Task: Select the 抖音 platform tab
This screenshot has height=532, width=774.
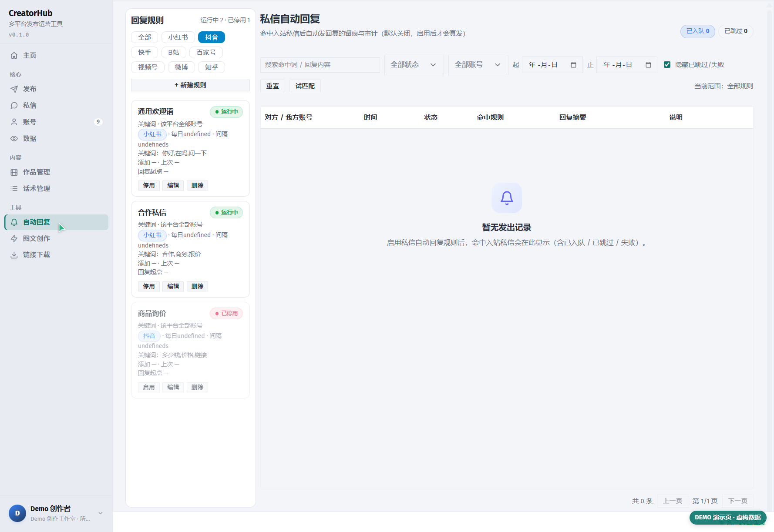Action: click(x=212, y=37)
